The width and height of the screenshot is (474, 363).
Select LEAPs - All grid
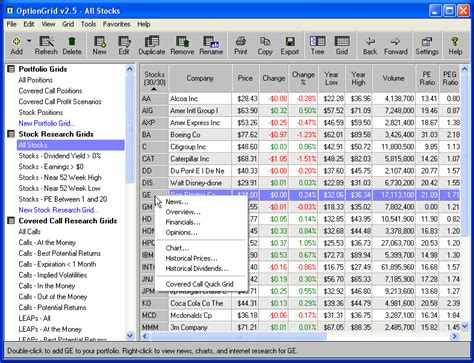[34, 318]
